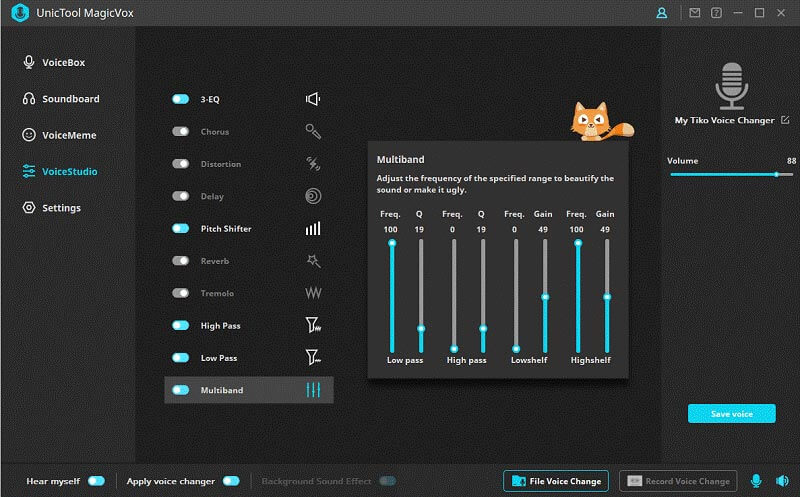Screen dimensions: 800x497
Task: Click the High pass Q slider
Action: [483, 296]
